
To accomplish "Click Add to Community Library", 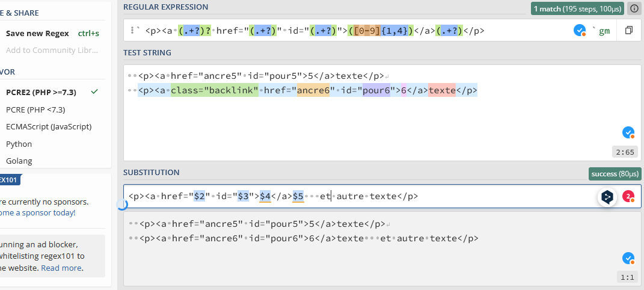I will click(x=51, y=50).
